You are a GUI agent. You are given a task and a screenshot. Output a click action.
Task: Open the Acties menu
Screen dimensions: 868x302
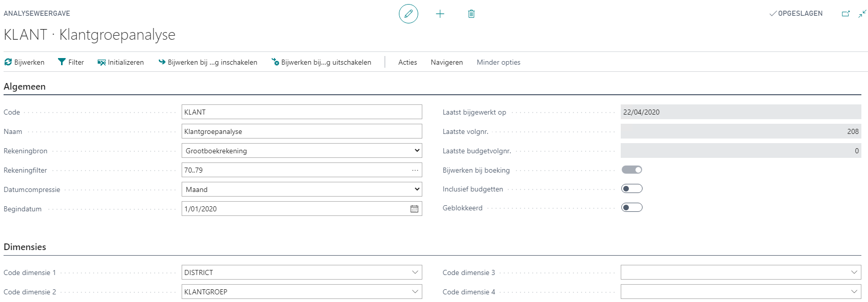coord(408,62)
